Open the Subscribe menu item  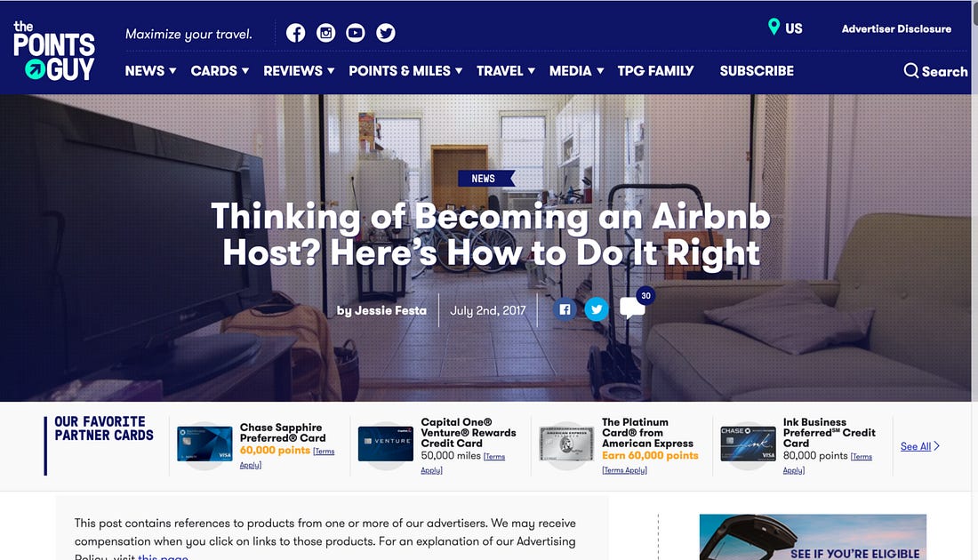pyautogui.click(x=757, y=71)
